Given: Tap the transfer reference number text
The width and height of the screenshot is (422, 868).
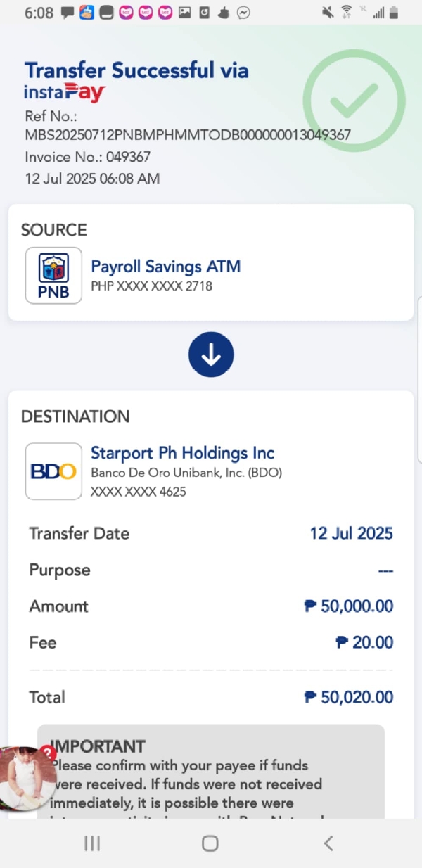Looking at the screenshot, I should (x=187, y=134).
